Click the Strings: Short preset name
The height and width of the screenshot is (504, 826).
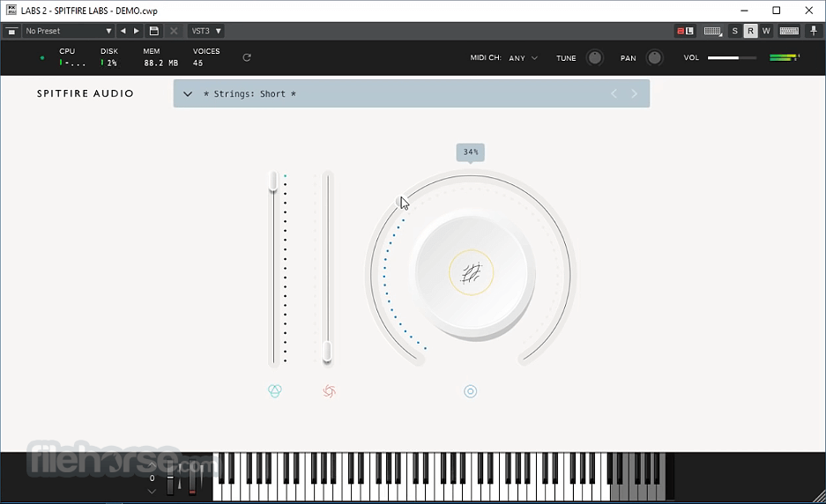249,93
